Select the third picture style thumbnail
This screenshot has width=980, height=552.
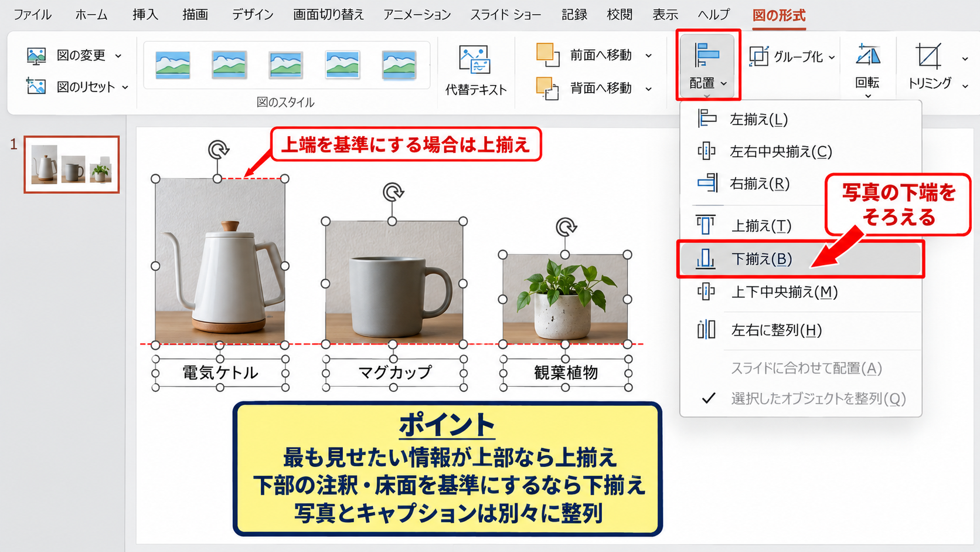pyautogui.click(x=285, y=65)
